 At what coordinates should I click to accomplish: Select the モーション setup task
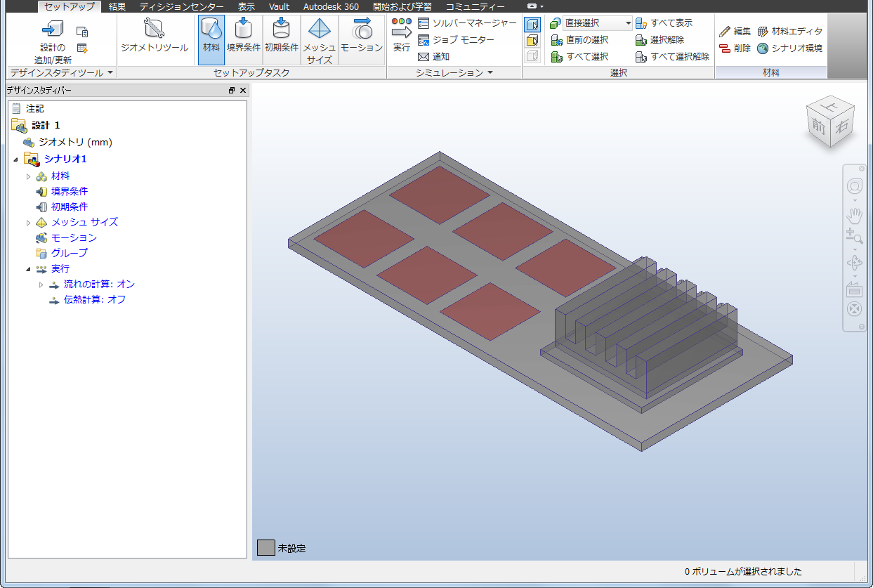point(362,40)
